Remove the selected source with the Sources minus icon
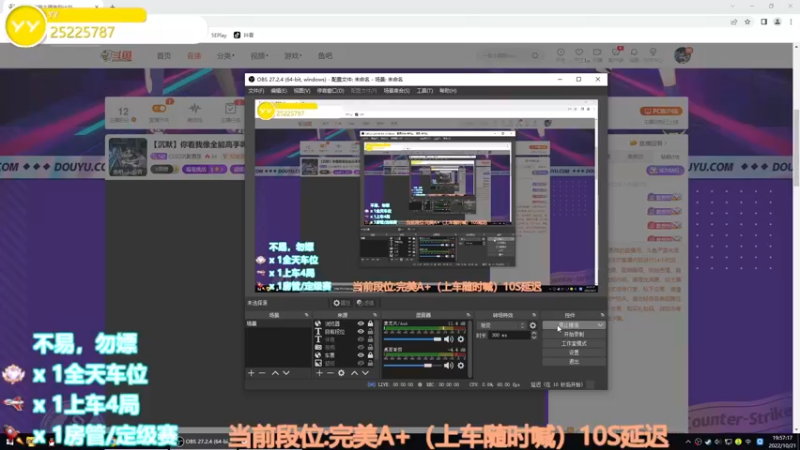 tap(330, 373)
